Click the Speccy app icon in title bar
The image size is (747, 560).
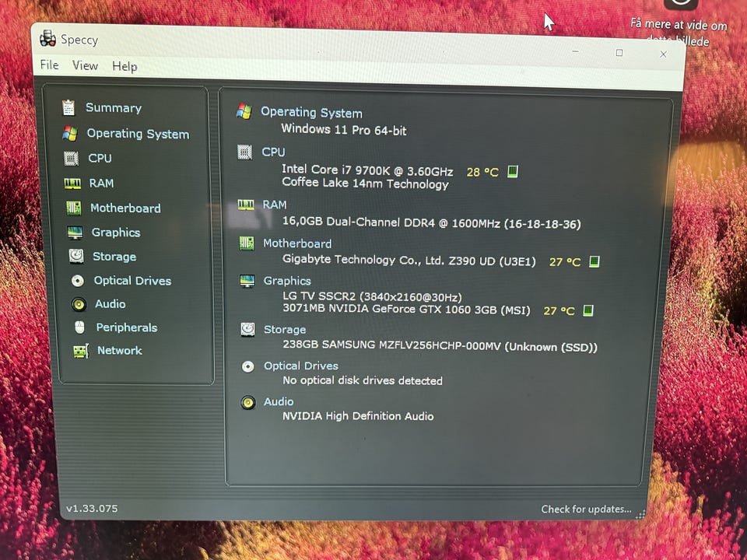47,39
